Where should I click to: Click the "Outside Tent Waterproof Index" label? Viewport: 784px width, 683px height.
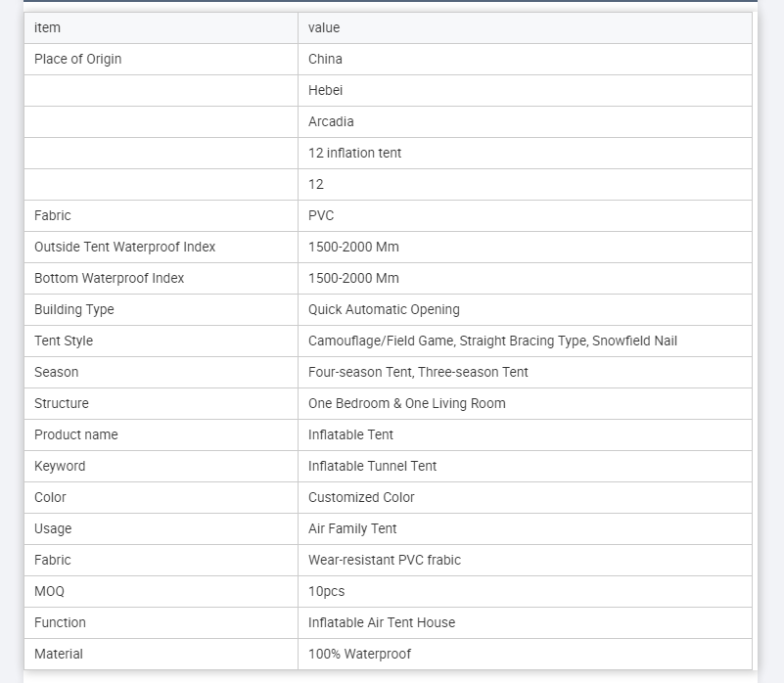124,247
